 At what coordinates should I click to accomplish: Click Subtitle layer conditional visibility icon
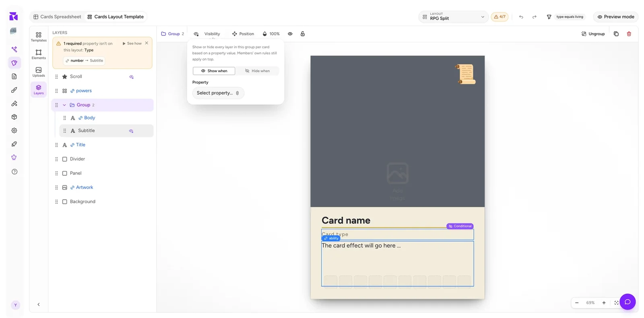click(x=131, y=131)
